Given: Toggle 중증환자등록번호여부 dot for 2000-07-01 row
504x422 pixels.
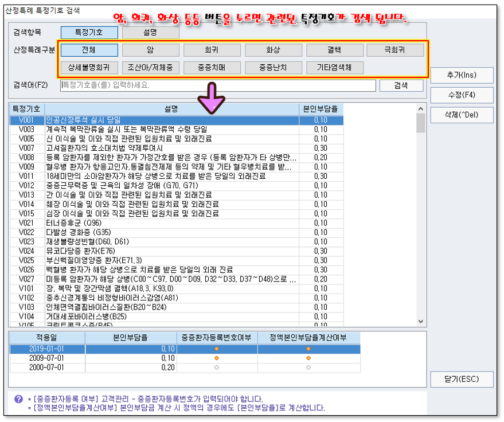Looking at the screenshot, I should click(x=217, y=367).
